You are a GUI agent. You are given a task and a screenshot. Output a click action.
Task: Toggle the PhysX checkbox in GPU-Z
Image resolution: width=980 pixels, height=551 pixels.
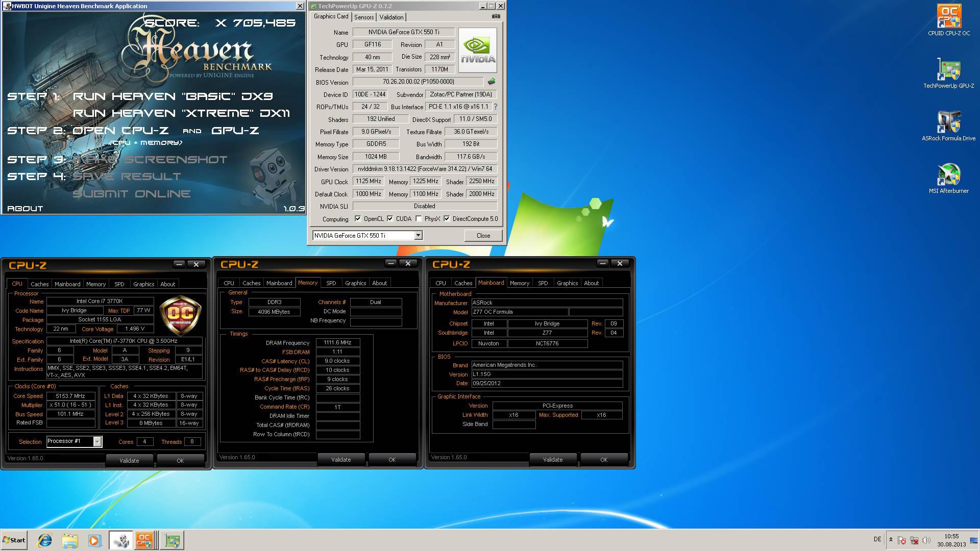419,219
